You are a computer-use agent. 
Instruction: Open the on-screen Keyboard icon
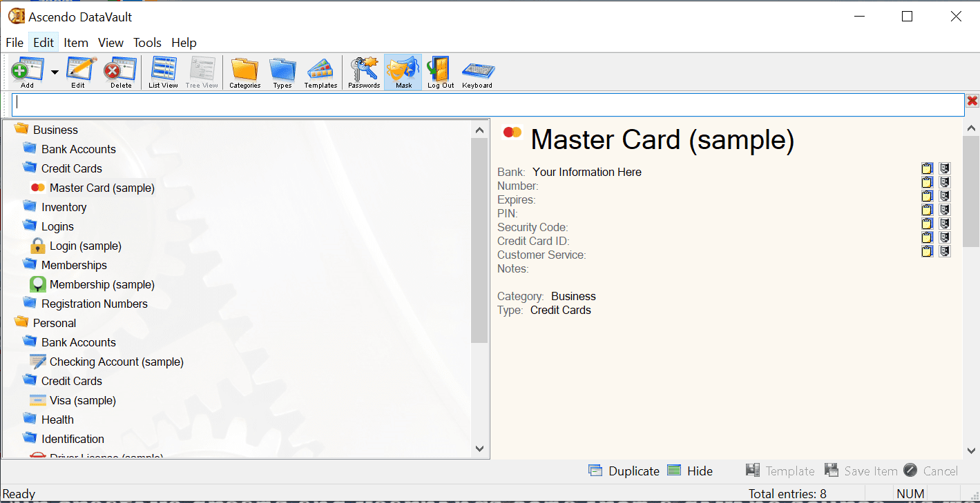[x=477, y=72]
